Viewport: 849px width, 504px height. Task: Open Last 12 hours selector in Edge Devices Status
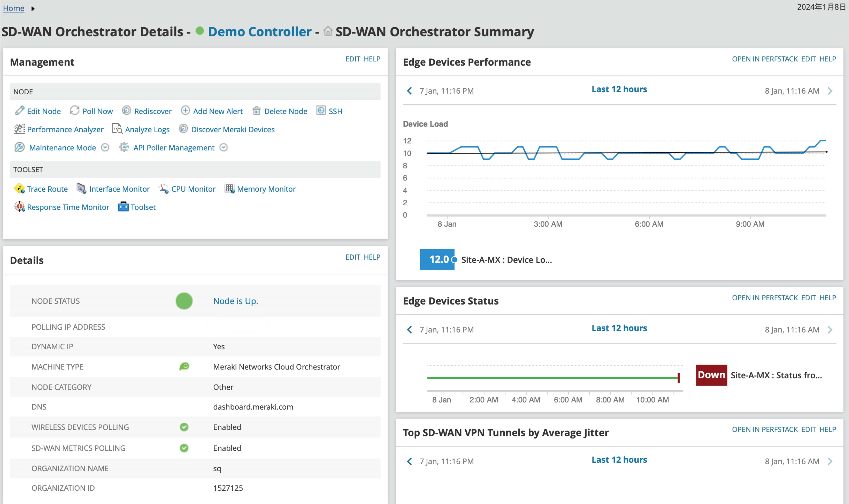pos(619,328)
